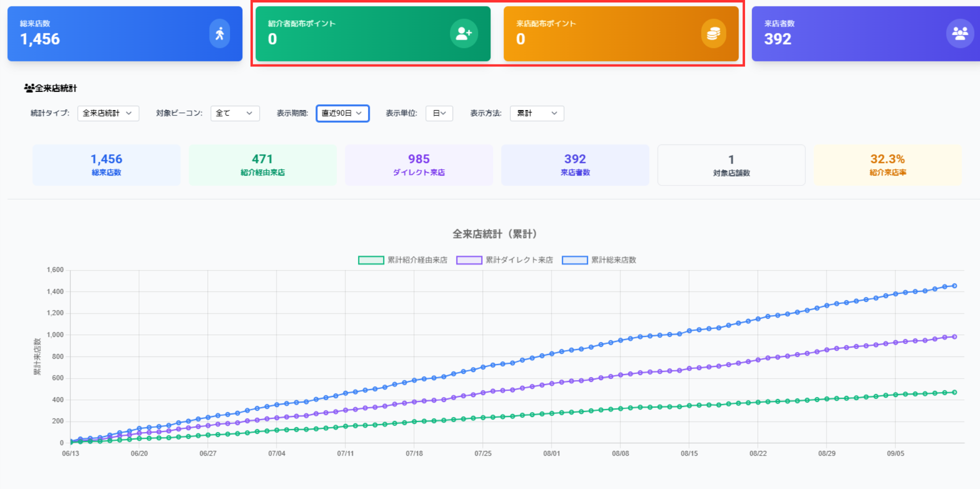Open the 表示単位 dropdown
This screenshot has height=489, width=980.
(439, 113)
